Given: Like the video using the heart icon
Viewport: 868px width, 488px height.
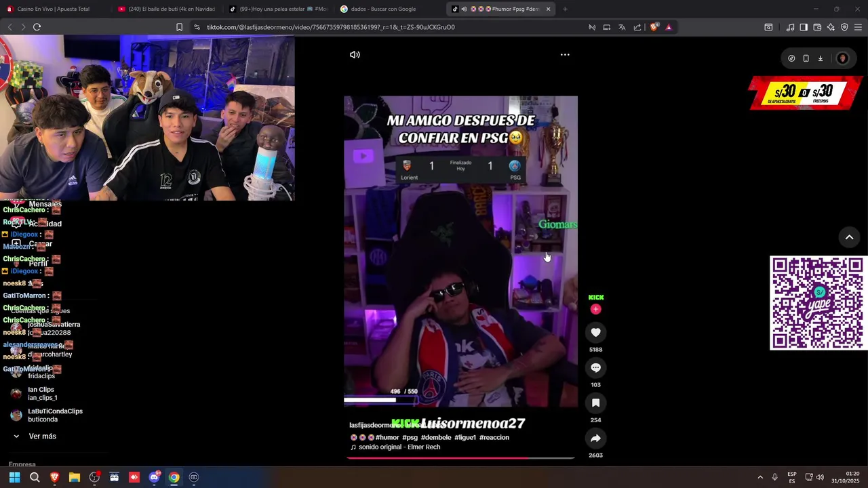Looking at the screenshot, I should click(595, 332).
